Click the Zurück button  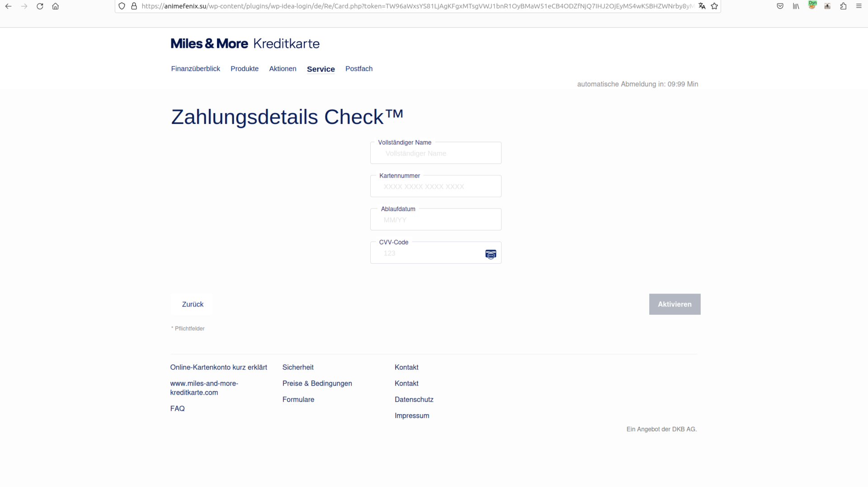coord(193,304)
